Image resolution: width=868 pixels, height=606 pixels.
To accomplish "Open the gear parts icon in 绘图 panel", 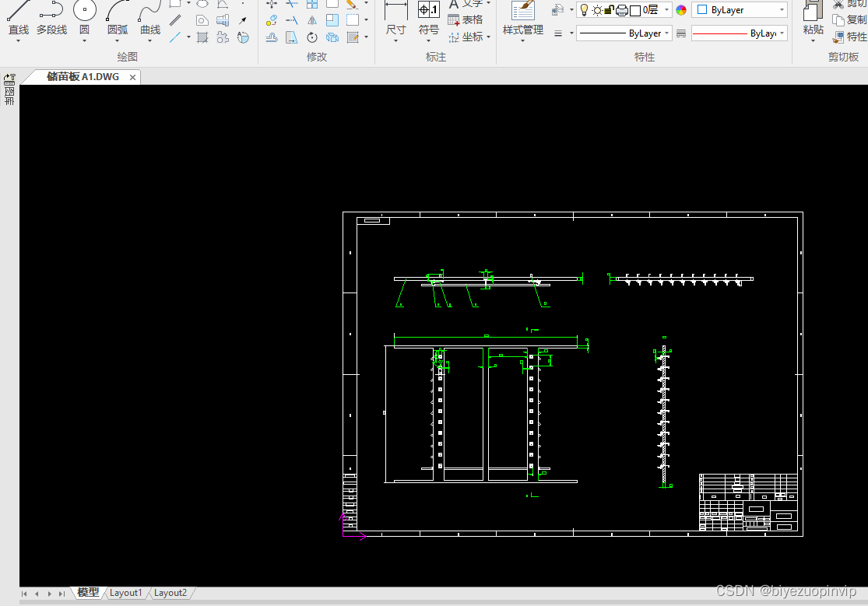I will (x=223, y=37).
